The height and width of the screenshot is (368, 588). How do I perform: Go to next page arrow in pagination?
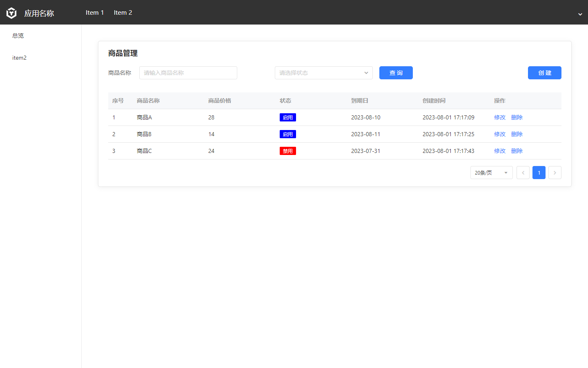(555, 173)
